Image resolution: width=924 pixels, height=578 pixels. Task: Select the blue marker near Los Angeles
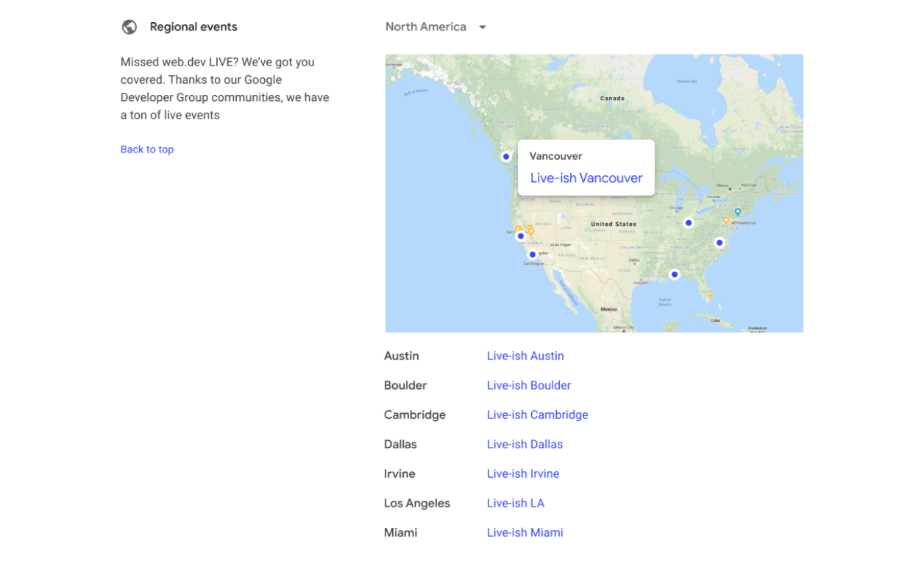click(x=532, y=253)
